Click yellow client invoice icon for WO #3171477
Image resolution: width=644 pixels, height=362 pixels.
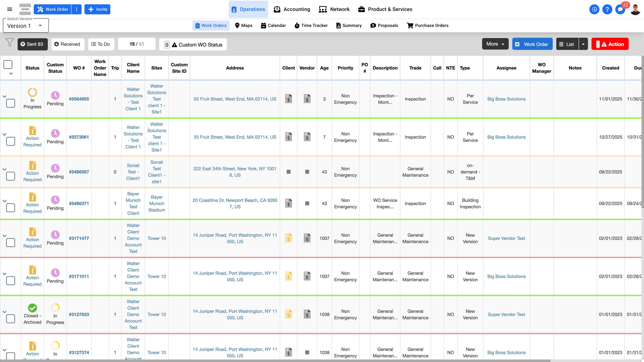tap(289, 238)
